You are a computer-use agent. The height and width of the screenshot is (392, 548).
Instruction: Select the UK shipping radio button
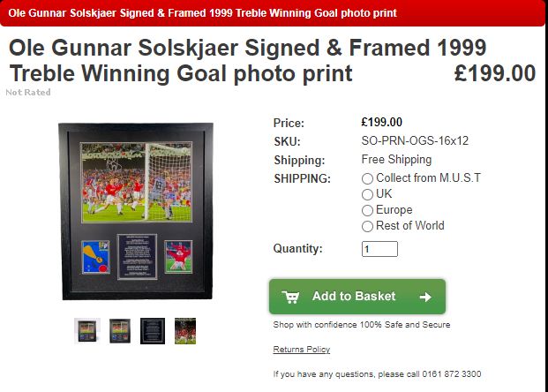point(367,194)
